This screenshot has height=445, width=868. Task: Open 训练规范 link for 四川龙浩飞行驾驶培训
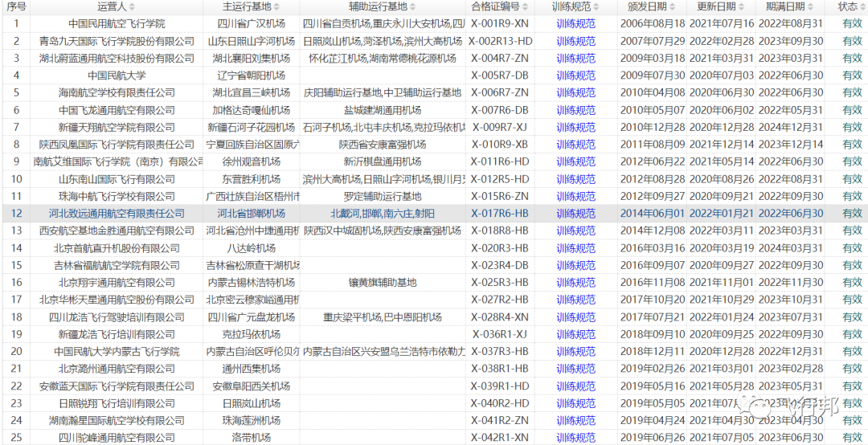click(x=575, y=317)
